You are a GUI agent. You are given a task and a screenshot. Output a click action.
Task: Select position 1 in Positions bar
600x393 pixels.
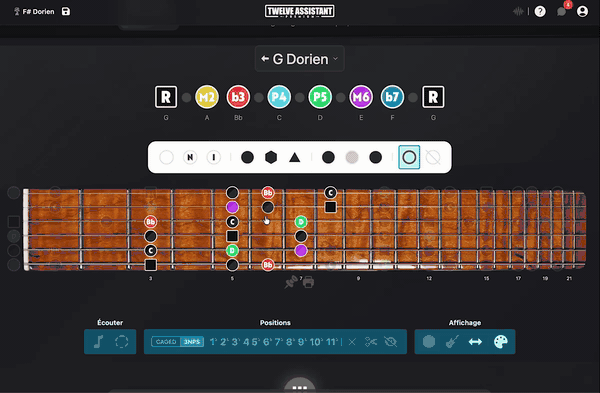[x=213, y=342]
